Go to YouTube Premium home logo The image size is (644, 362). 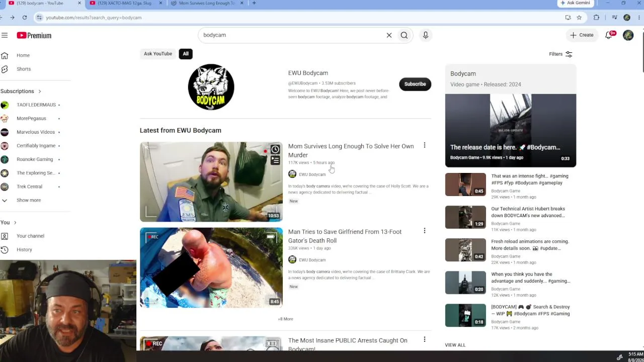pos(34,35)
